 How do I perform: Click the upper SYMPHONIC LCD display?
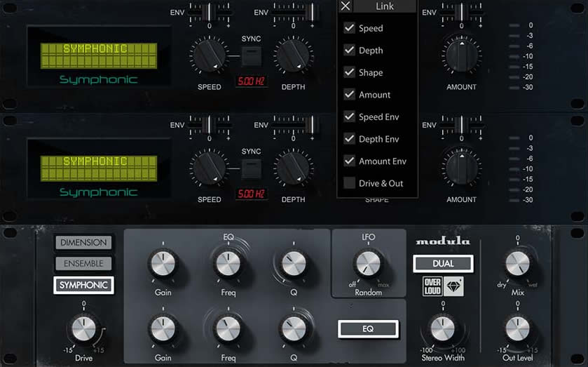coord(99,55)
